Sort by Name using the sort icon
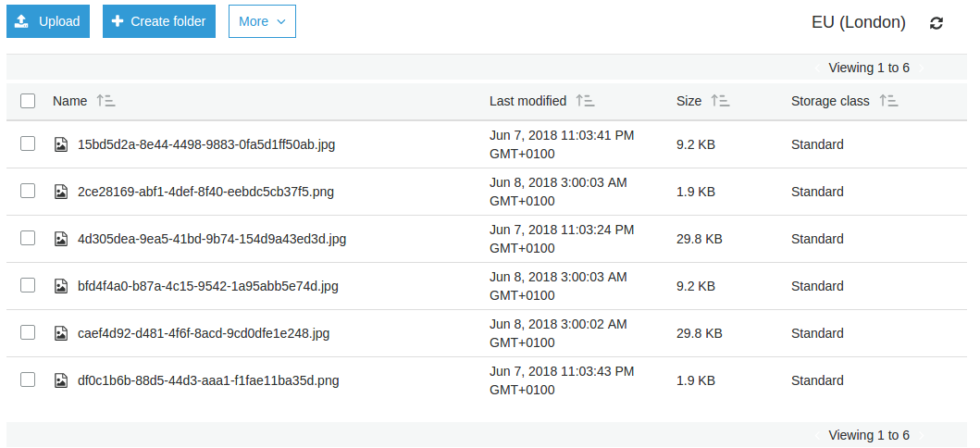Viewport: 980px width, 448px height. coord(105,101)
